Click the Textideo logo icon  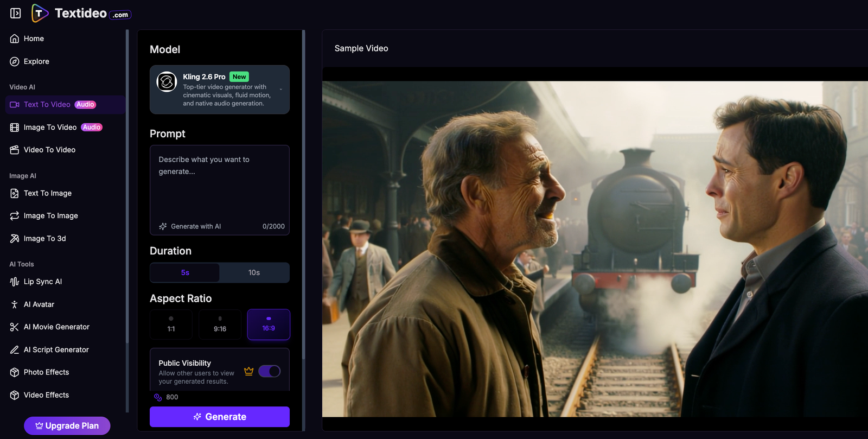click(40, 13)
